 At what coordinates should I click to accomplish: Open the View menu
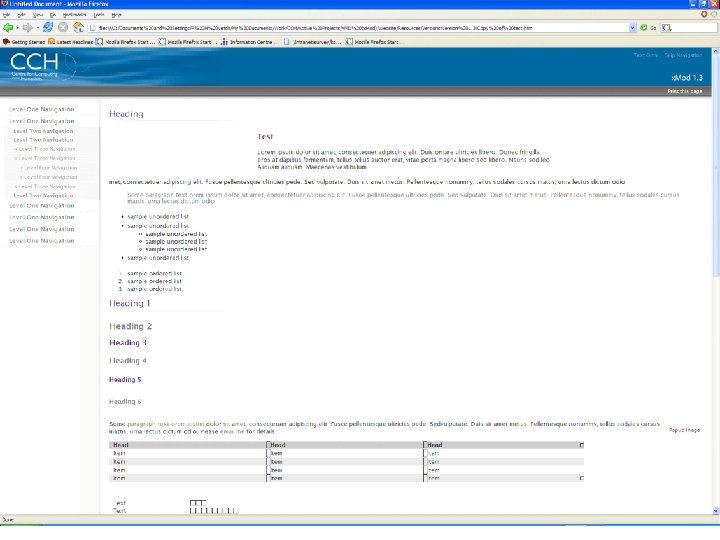click(38, 15)
